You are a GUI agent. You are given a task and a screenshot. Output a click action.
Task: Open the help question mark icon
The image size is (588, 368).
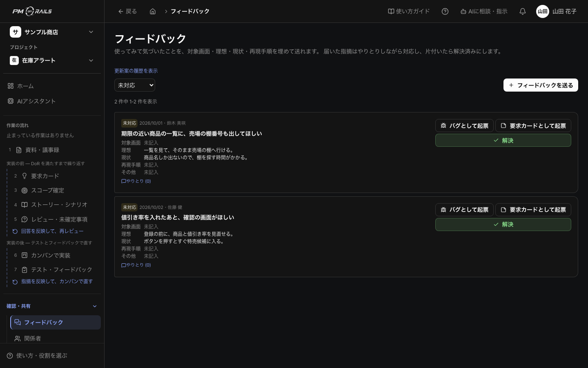pyautogui.click(x=445, y=11)
